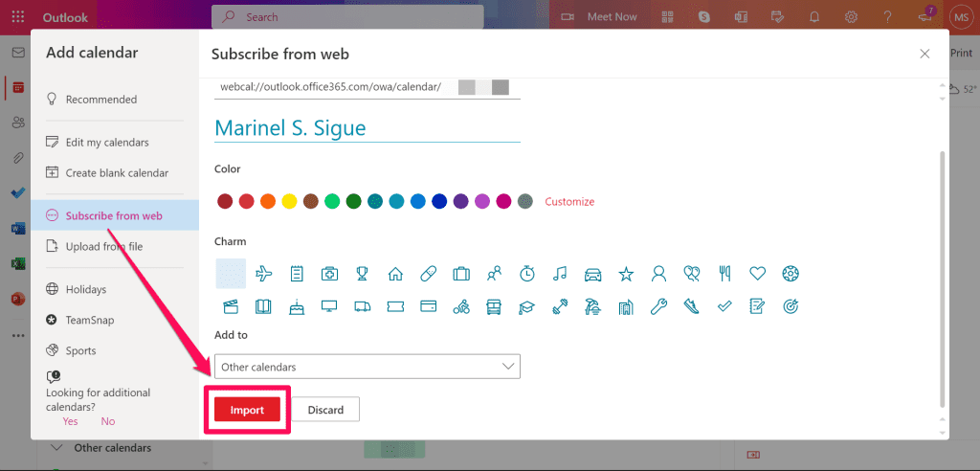Select the wrench charm icon
Viewport: 980px width, 471px height.
tap(658, 307)
